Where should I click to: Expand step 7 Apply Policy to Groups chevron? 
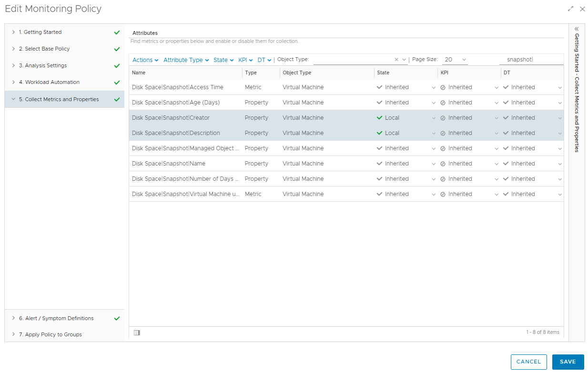pos(13,334)
